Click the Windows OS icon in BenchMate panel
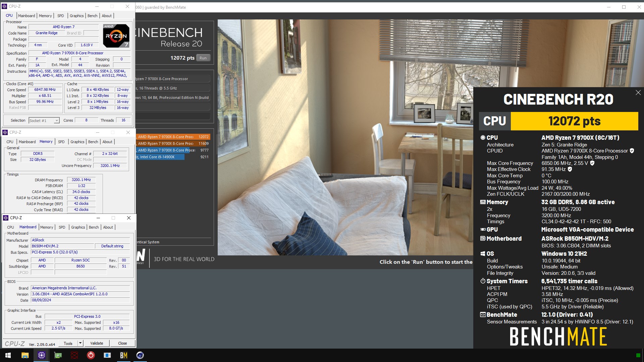 click(483, 254)
